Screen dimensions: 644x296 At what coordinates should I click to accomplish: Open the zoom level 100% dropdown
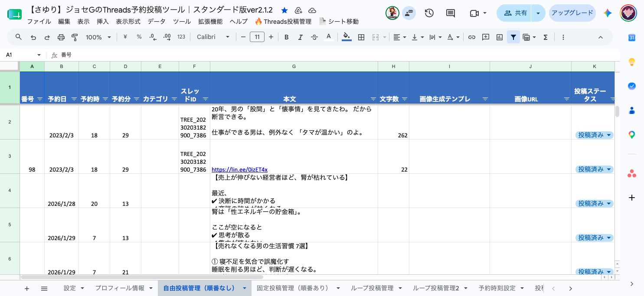click(x=98, y=37)
